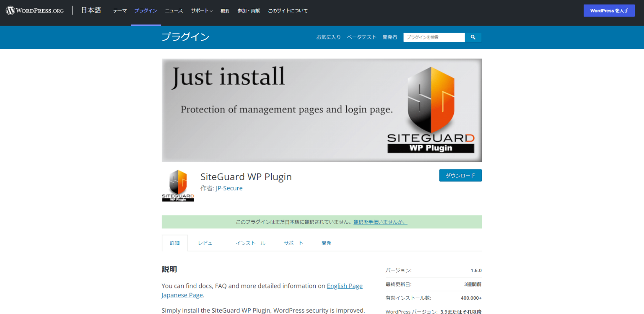
Task: Open the インストール tab
Action: pos(250,243)
